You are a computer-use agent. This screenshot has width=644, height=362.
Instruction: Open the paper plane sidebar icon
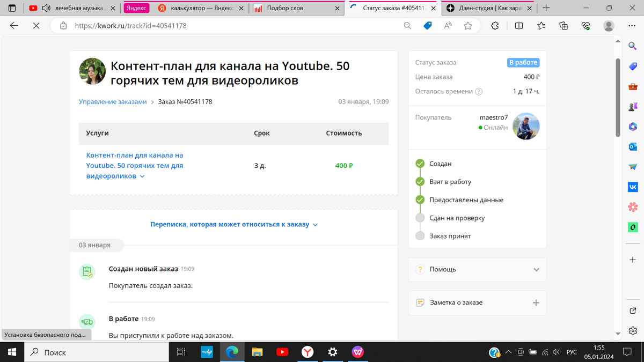[x=633, y=167]
